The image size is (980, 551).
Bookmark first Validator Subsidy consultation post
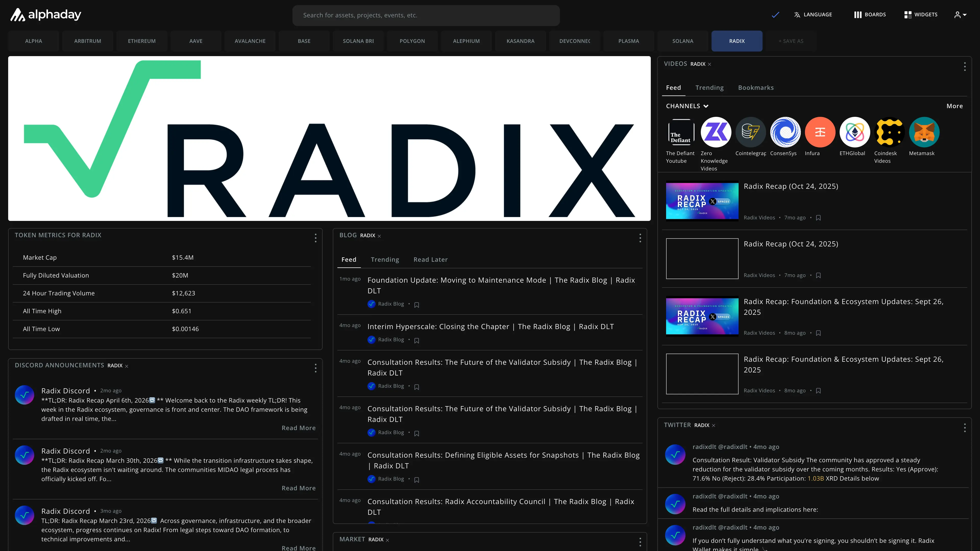click(x=416, y=387)
